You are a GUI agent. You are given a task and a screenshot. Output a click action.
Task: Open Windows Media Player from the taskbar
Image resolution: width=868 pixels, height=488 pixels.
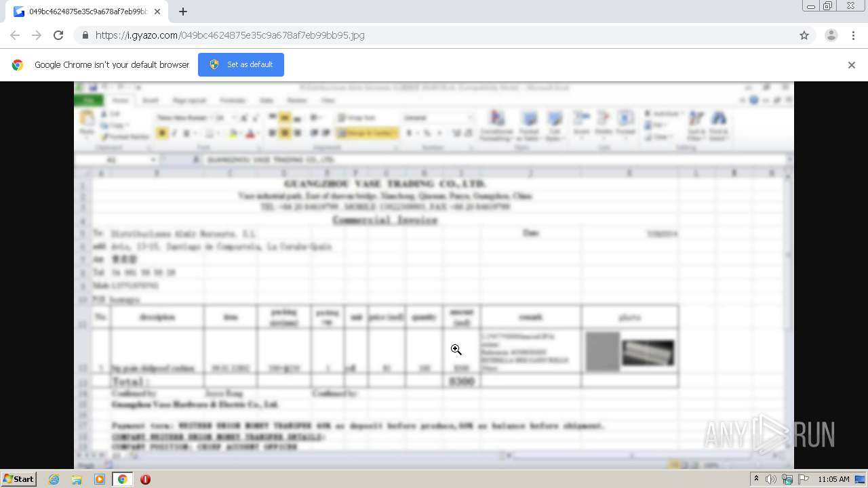click(100, 479)
